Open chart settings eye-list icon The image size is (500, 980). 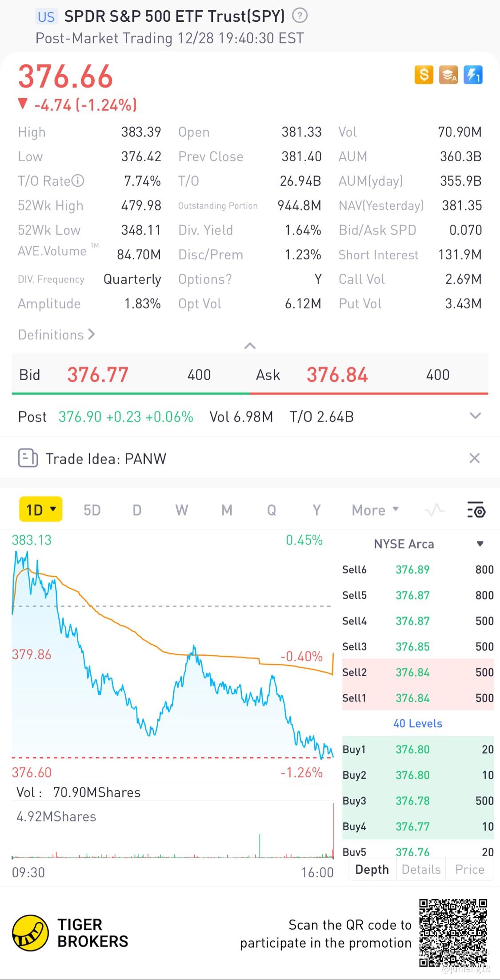coord(476,510)
